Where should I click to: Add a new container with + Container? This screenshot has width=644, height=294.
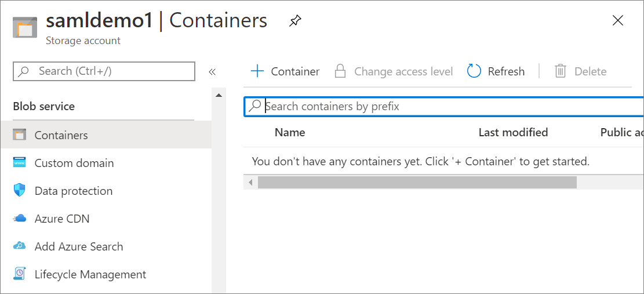click(x=285, y=71)
